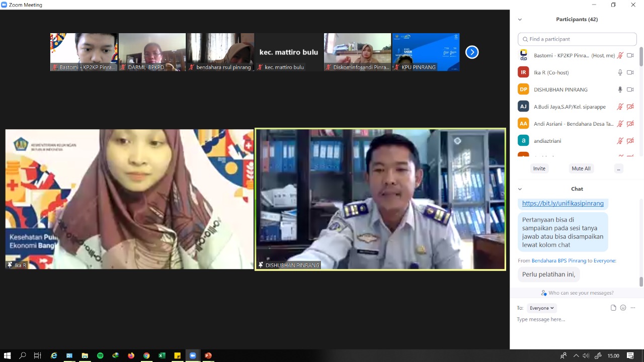The image size is (644, 362).
Task: Open the Everyone recipient dropdown
Action: pos(542,308)
